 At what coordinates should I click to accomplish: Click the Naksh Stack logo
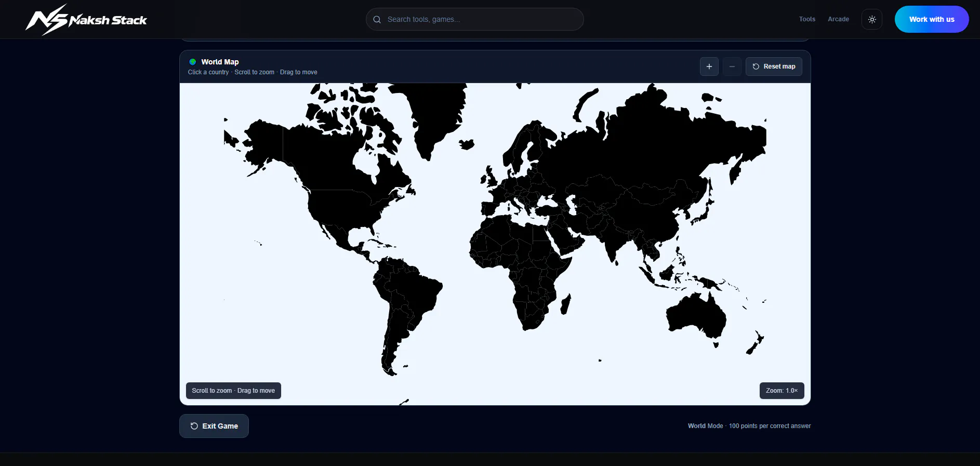[86, 20]
